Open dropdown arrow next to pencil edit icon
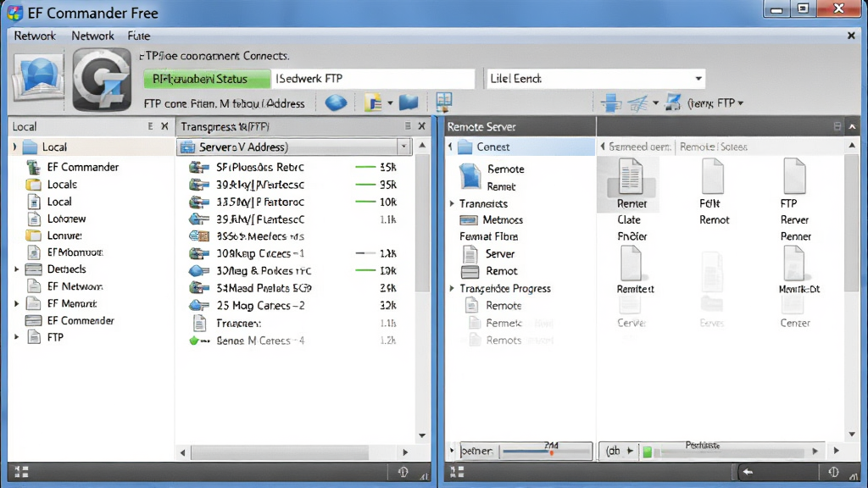The width and height of the screenshot is (868, 488). click(655, 103)
